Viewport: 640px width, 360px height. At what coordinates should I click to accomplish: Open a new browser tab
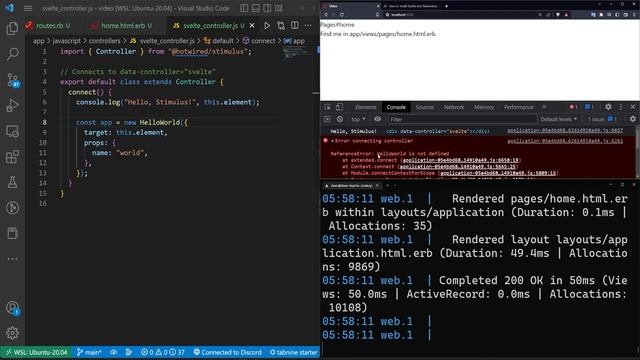coord(447,6)
